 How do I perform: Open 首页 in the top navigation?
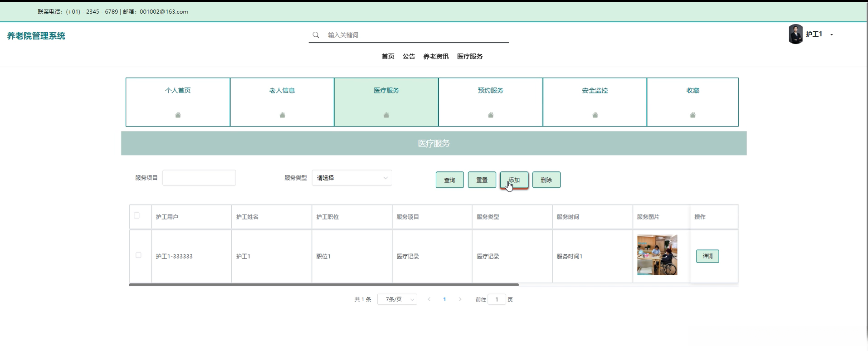[x=388, y=56]
